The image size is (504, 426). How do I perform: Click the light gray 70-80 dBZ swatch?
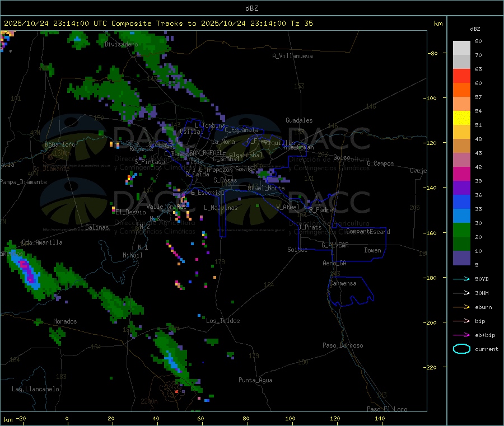coord(461,48)
